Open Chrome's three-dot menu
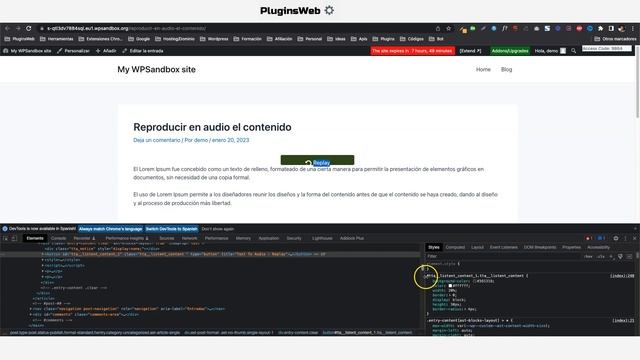 click(x=633, y=29)
